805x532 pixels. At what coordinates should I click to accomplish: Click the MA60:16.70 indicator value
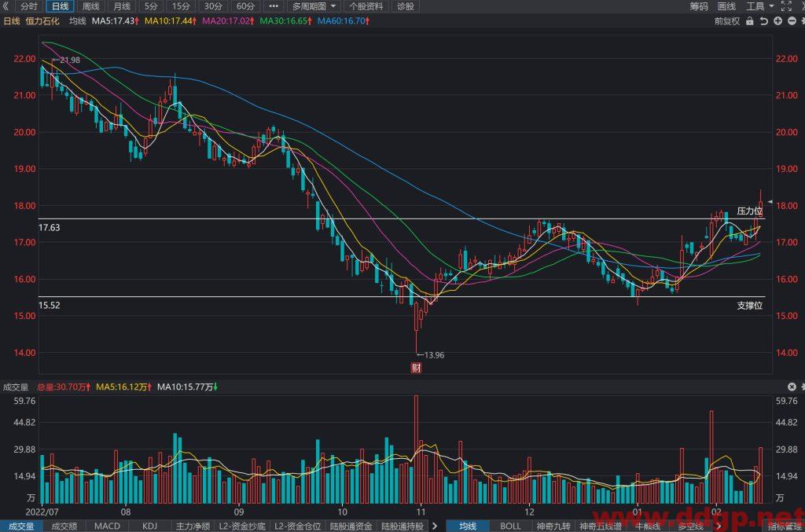(343, 21)
